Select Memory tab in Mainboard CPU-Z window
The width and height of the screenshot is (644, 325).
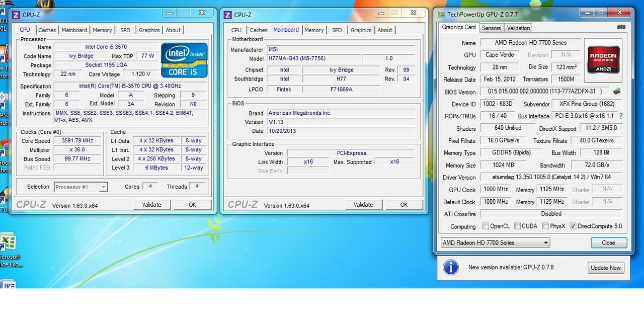click(x=314, y=30)
